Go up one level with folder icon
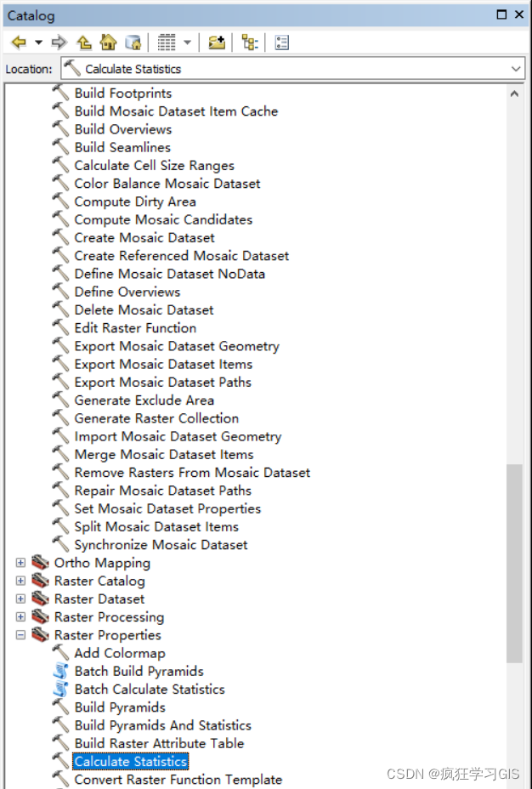Image resolution: width=532 pixels, height=789 pixels. coord(84,43)
